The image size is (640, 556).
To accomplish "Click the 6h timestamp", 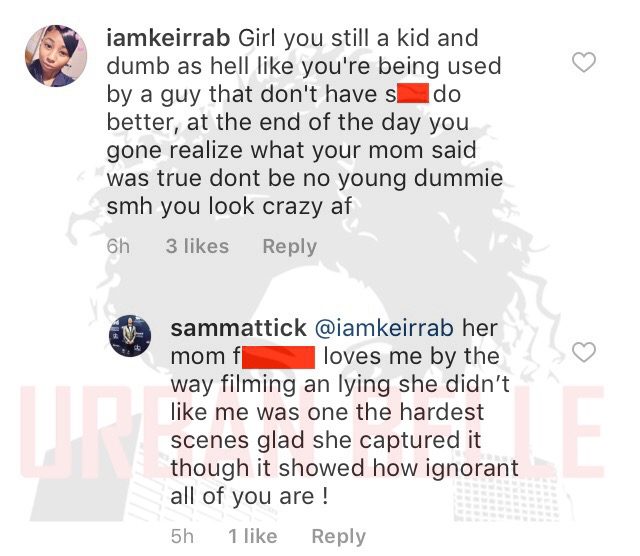I will [x=118, y=246].
